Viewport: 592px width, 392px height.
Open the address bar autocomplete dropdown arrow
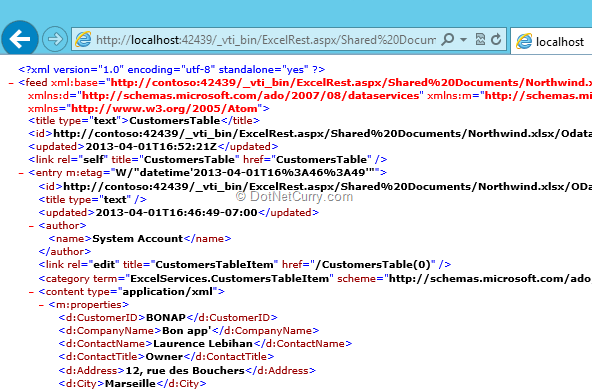(464, 39)
